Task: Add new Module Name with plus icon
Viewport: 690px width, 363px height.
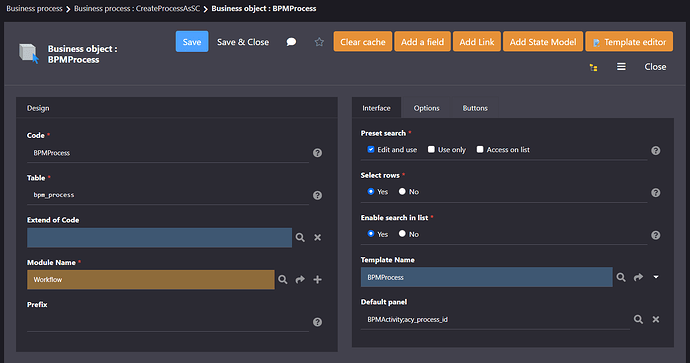Action: tap(317, 279)
